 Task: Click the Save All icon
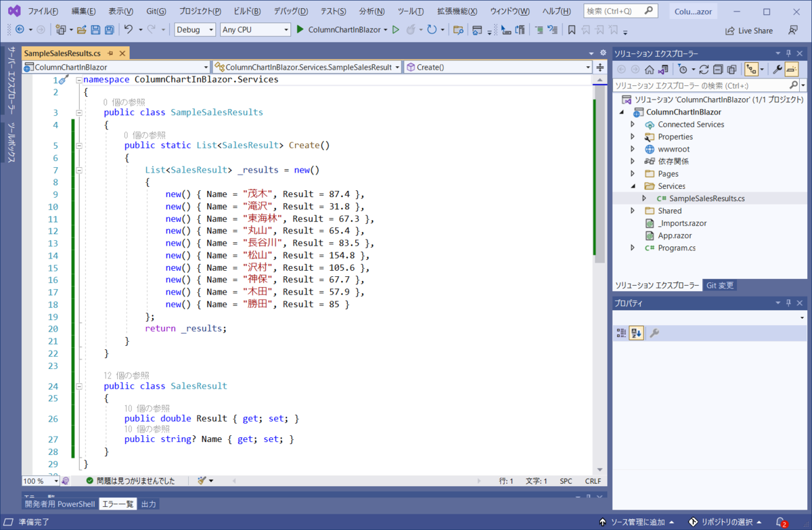pyautogui.click(x=108, y=30)
